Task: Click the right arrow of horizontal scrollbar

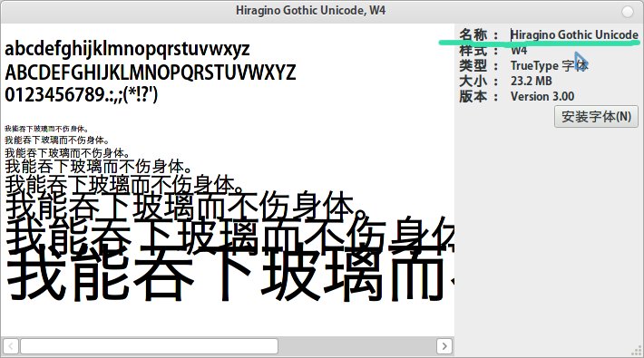Action: click(444, 346)
